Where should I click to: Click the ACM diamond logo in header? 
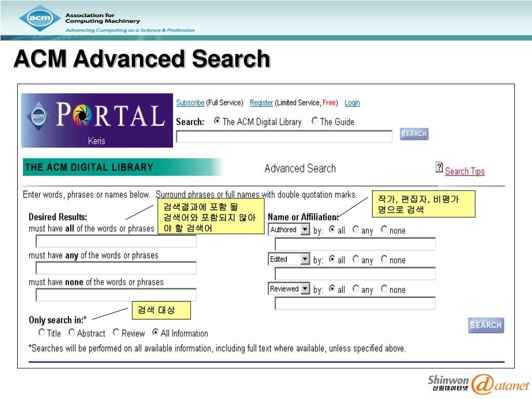pos(41,18)
